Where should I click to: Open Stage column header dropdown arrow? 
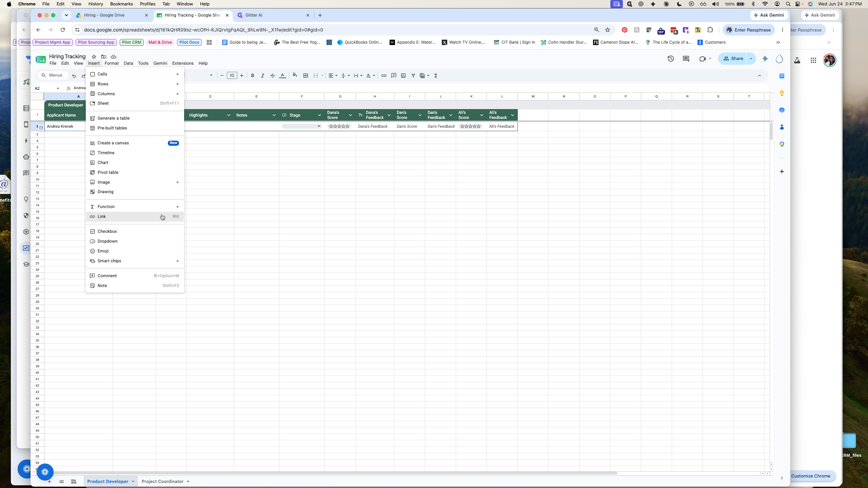tap(319, 115)
